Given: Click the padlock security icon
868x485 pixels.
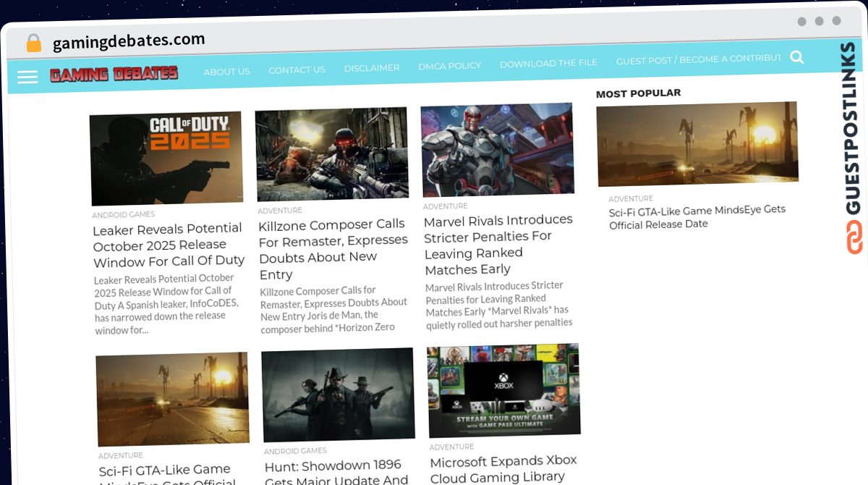Looking at the screenshot, I should [34, 43].
